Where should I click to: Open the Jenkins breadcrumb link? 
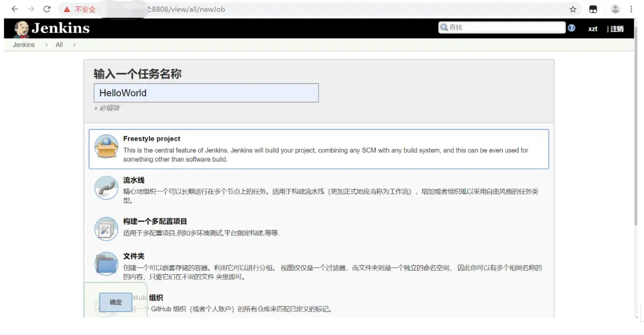[x=24, y=45]
